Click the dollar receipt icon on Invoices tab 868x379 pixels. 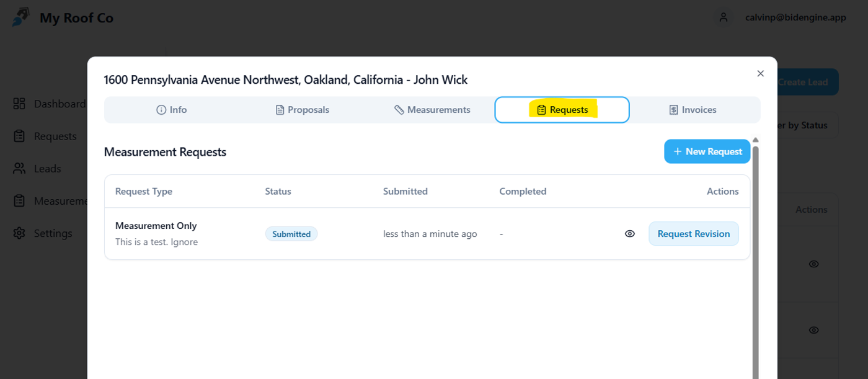pos(673,110)
